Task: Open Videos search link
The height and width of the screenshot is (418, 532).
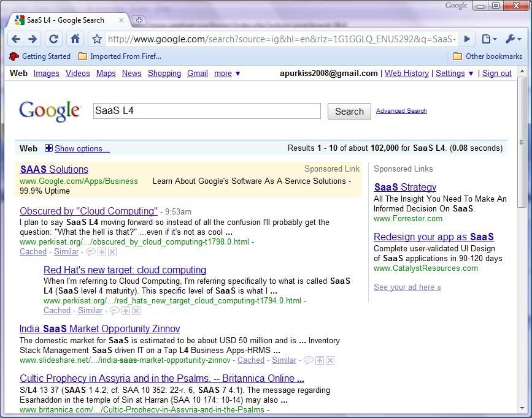Action: point(78,73)
